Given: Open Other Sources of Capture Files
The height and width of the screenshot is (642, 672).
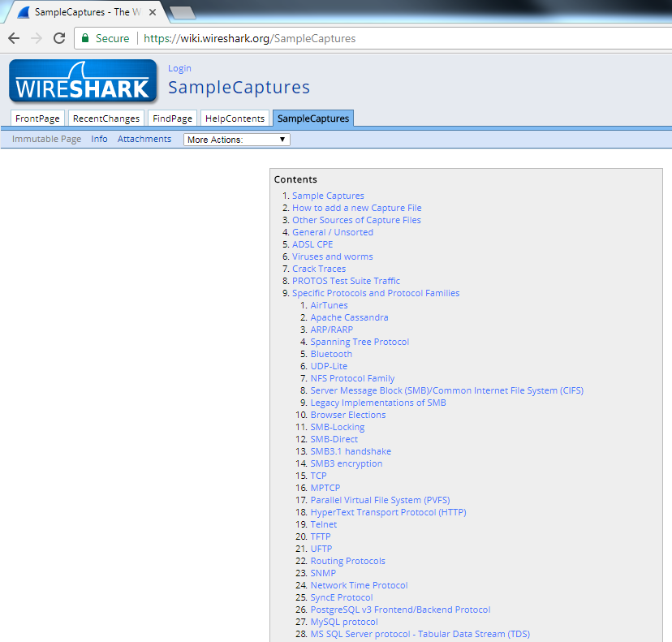Looking at the screenshot, I should (x=356, y=220).
